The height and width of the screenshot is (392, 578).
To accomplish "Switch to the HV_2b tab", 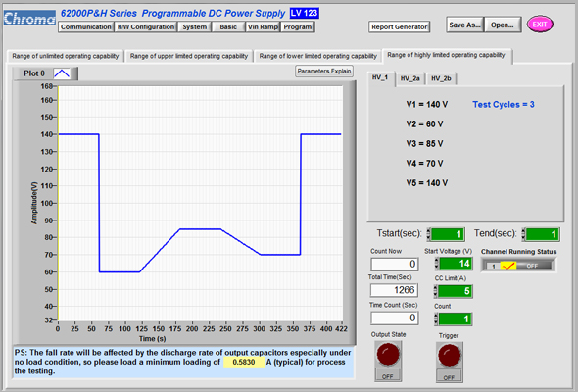I will (441, 78).
